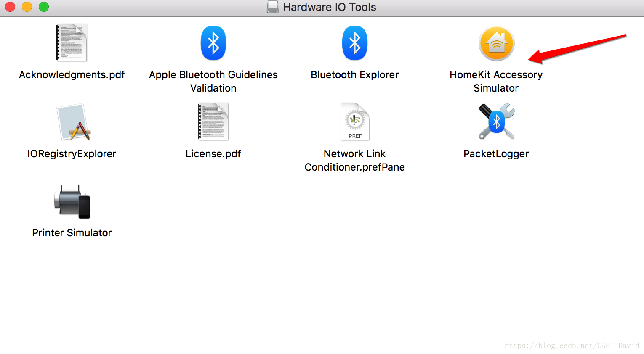
Task: Minimize the window with the yellow button
Action: pos(27,7)
